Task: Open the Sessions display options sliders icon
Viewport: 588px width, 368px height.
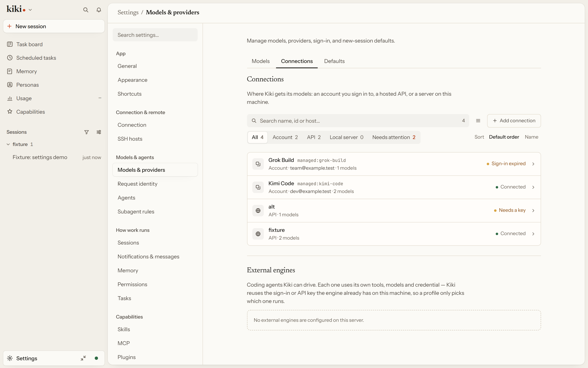Action: point(99,132)
